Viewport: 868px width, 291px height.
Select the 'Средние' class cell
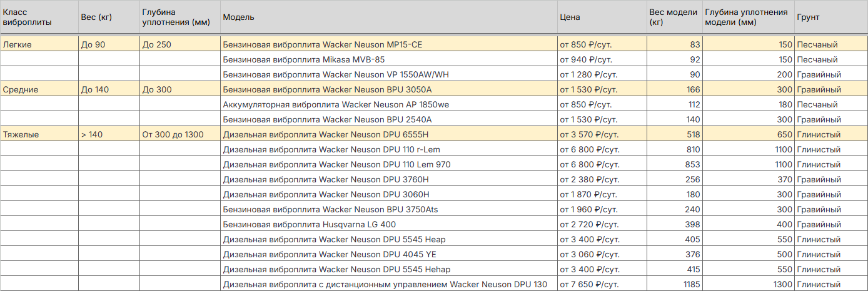[39, 90]
